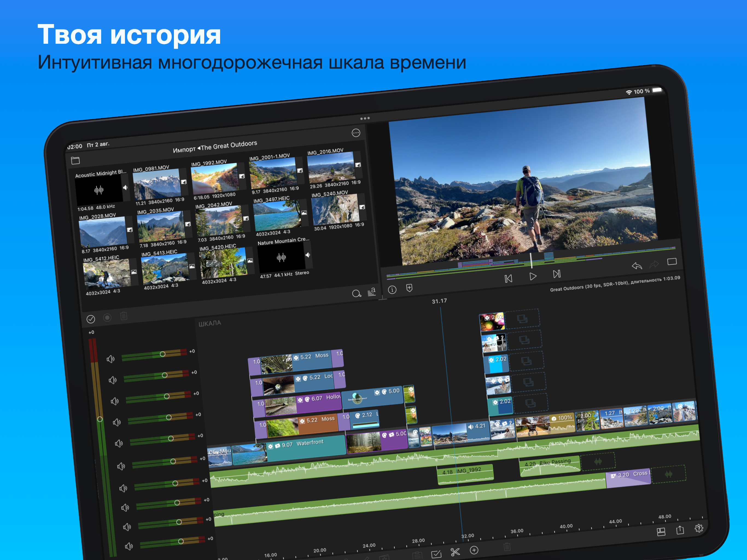This screenshot has height=560, width=747.
Task: Tap the trash icon to delete selected clips
Action: tap(507, 547)
